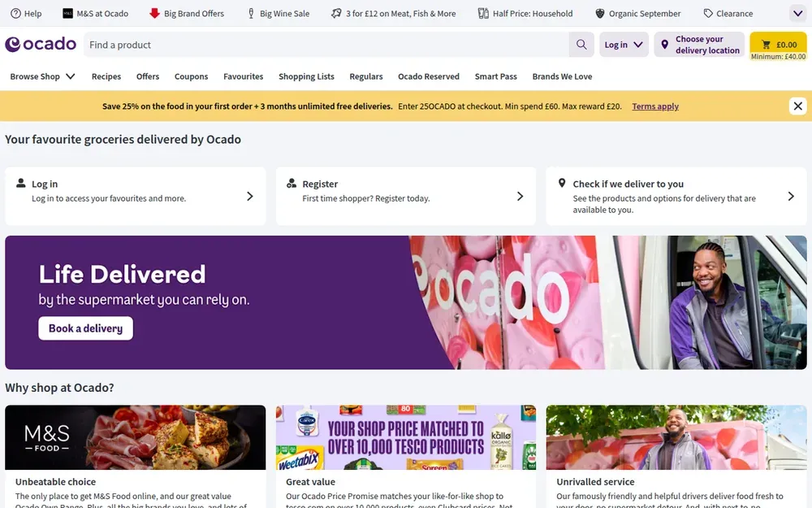Click the Big Wine Sale link text

[x=284, y=14]
